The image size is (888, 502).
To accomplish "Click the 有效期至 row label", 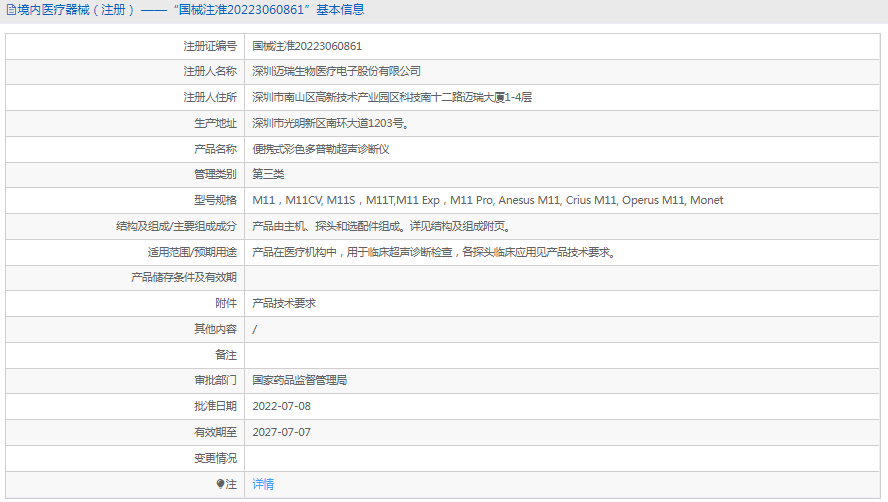I will coord(215,432).
